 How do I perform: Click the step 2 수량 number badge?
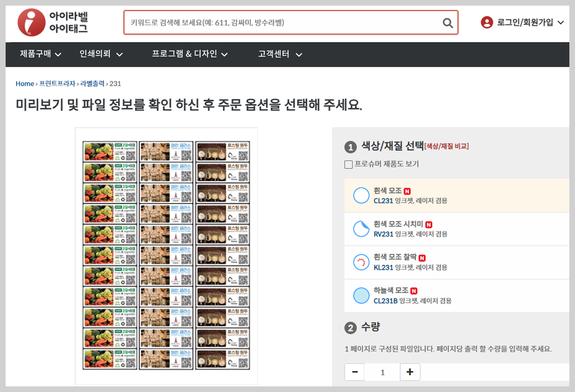pos(350,328)
